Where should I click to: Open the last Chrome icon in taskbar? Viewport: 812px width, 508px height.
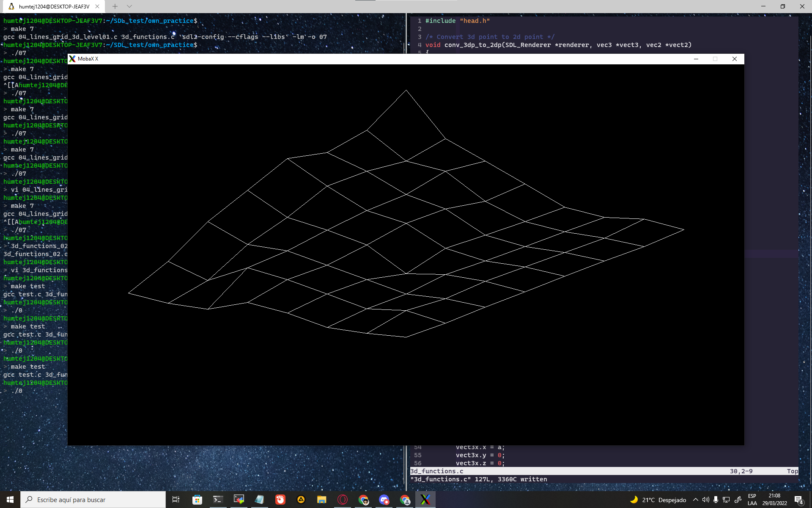click(405, 500)
